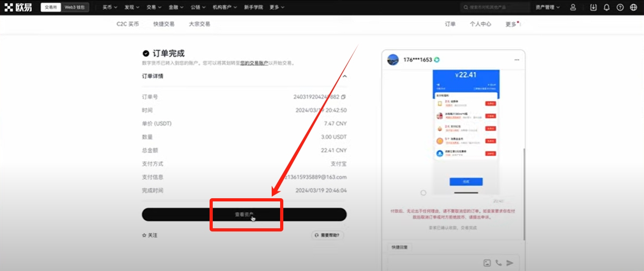Open the user profile icon in header

pos(573,7)
